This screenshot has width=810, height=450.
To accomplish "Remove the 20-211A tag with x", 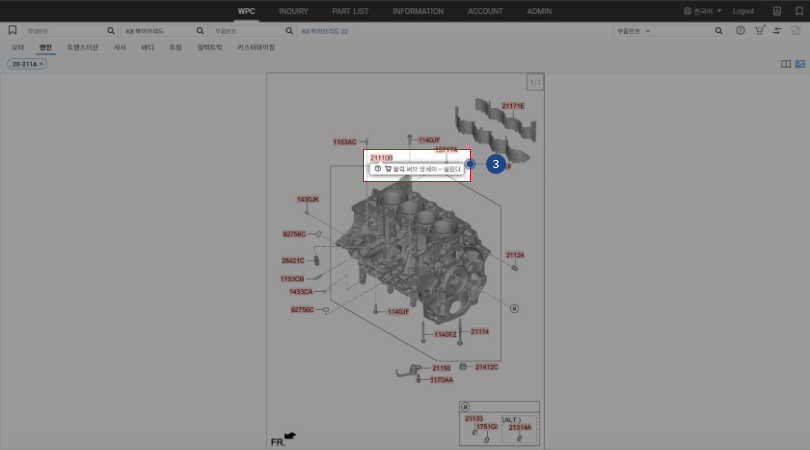I will click(x=41, y=64).
